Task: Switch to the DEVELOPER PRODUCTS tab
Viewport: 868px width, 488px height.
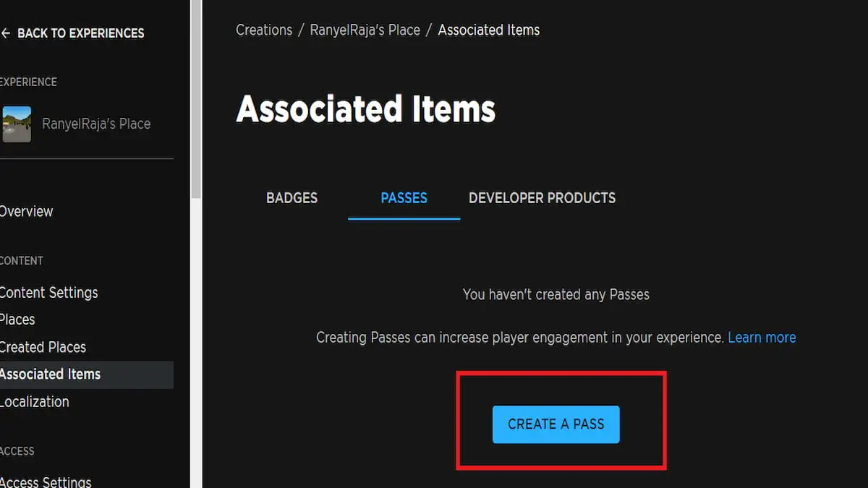Action: [x=542, y=197]
